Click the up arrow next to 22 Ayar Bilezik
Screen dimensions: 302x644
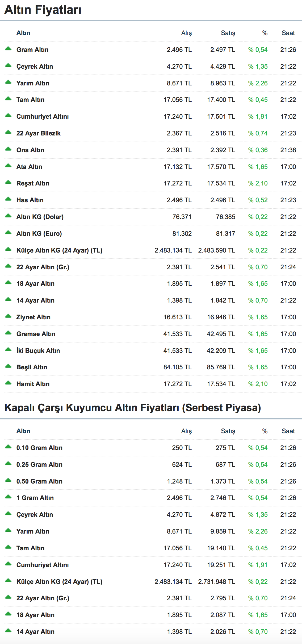[8, 132]
